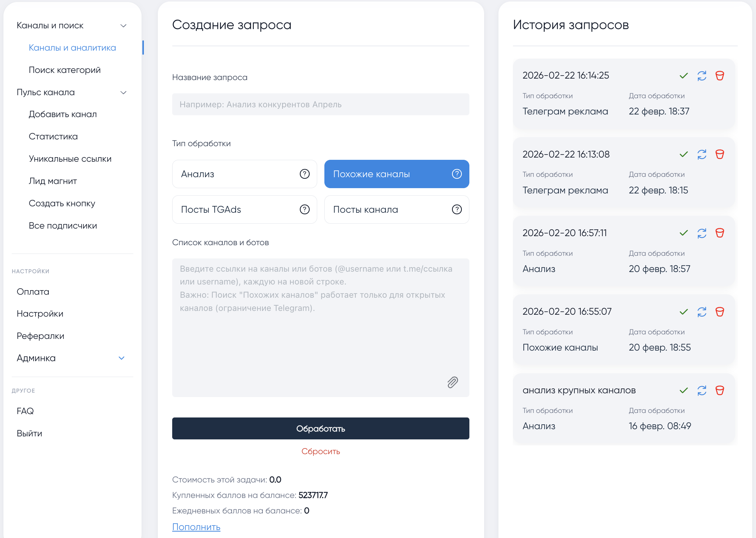The height and width of the screenshot is (538, 756).
Task: Refresh the 2026-02-22 16:13:08 request
Action: coord(702,154)
